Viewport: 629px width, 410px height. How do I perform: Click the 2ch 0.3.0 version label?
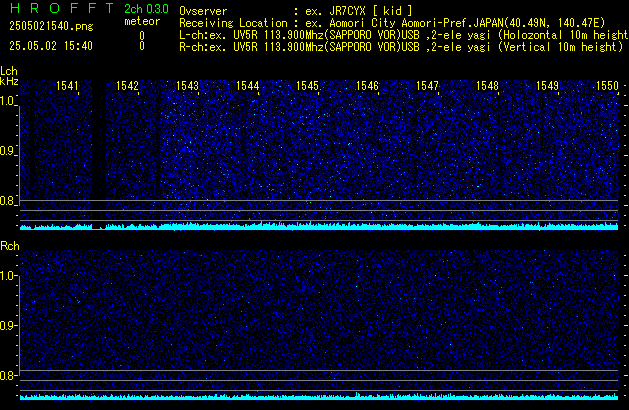pos(146,9)
